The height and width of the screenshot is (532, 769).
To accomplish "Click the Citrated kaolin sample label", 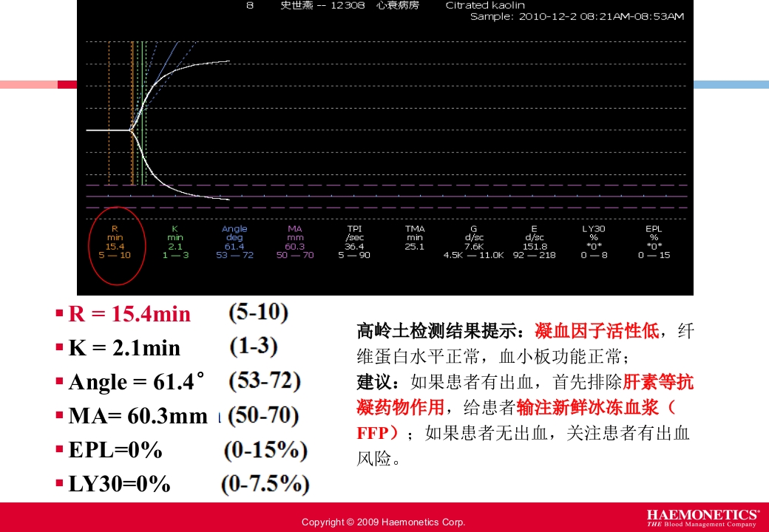I will click(485, 5).
